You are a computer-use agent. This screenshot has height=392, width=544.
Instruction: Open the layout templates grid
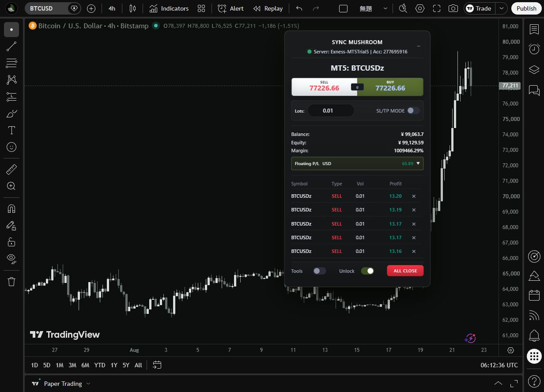201,8
